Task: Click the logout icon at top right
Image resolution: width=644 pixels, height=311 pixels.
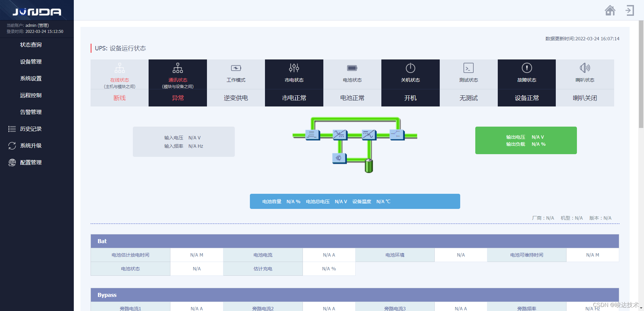Action: pyautogui.click(x=630, y=10)
